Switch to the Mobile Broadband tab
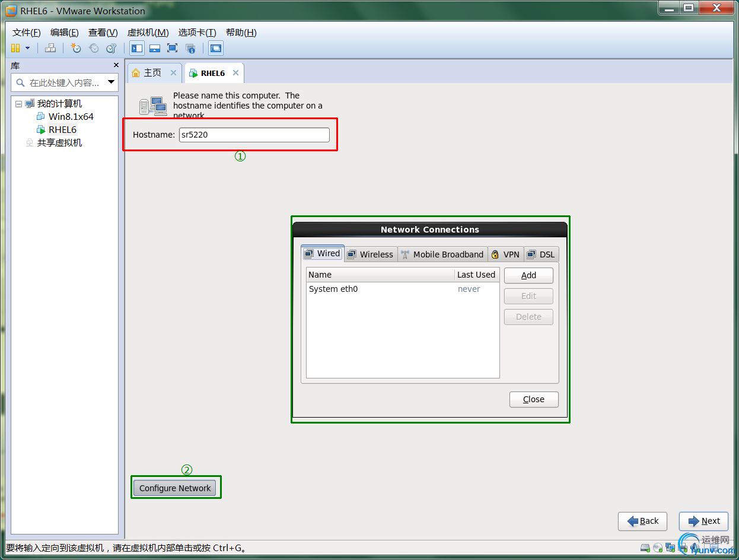Image resolution: width=739 pixels, height=560 pixels. click(442, 254)
